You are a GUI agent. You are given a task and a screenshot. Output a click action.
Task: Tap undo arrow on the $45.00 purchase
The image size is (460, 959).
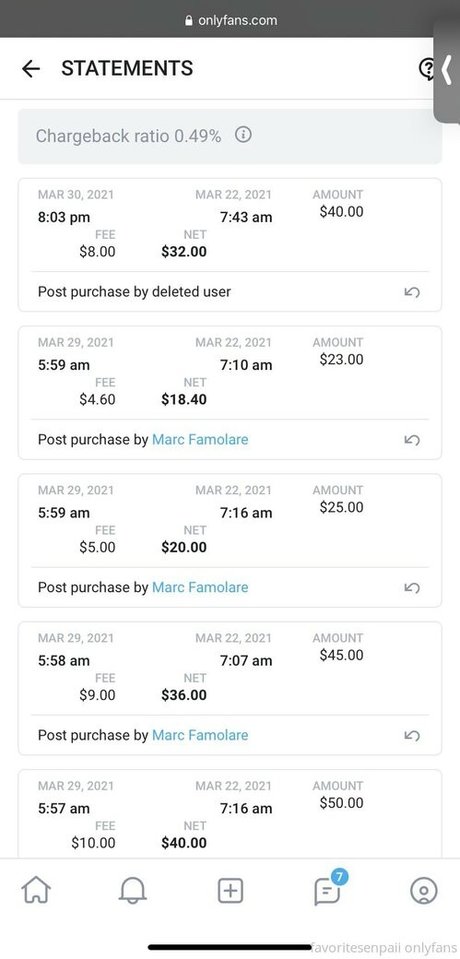[412, 736]
